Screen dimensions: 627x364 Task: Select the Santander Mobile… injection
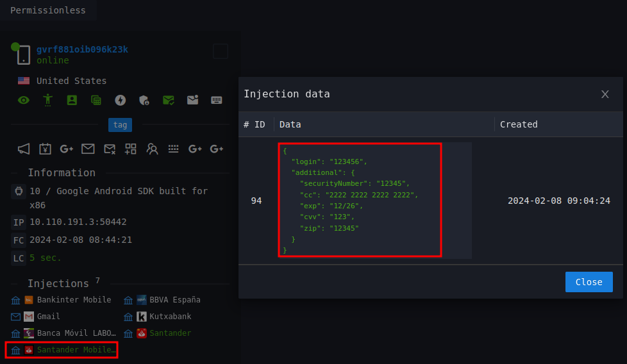[76, 350]
